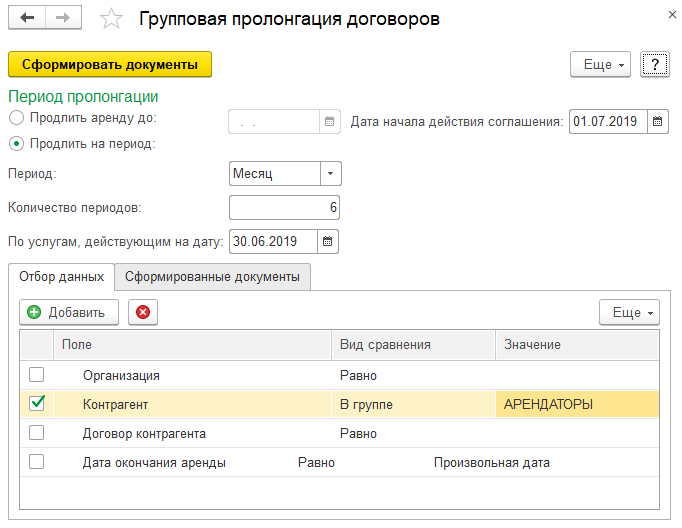
Task: Open calendar for agreement start date
Action: click(x=658, y=122)
